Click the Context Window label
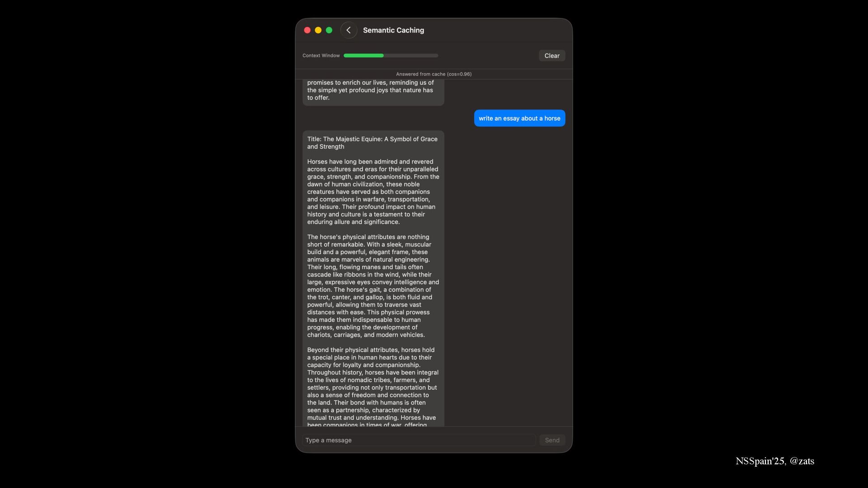 [321, 56]
